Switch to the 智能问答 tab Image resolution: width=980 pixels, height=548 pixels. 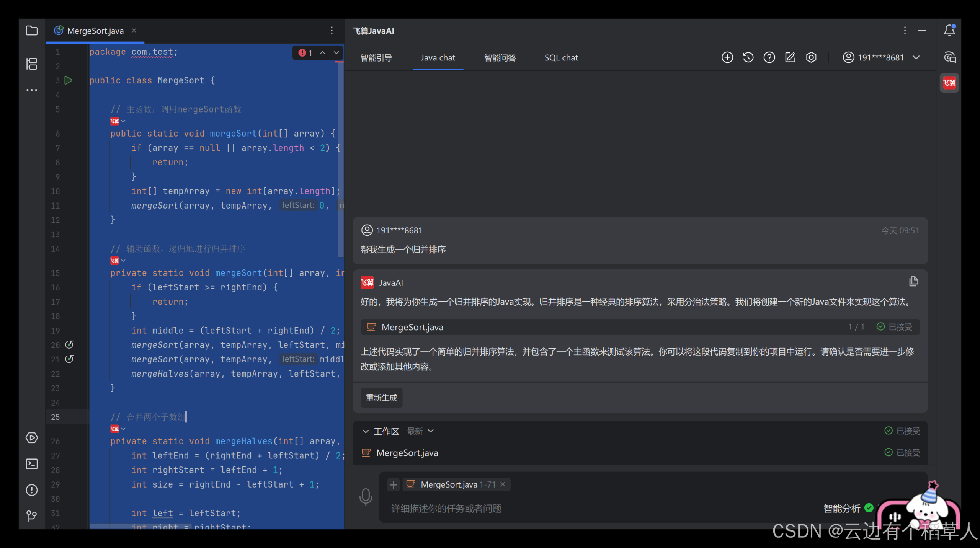pyautogui.click(x=500, y=58)
